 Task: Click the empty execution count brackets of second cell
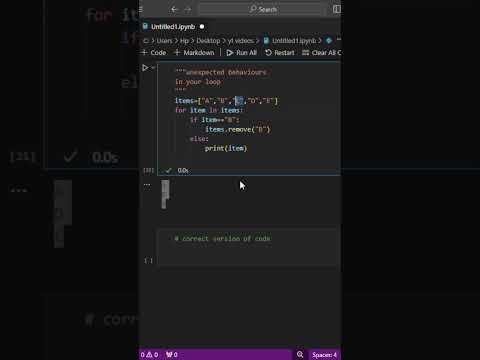coord(148,260)
